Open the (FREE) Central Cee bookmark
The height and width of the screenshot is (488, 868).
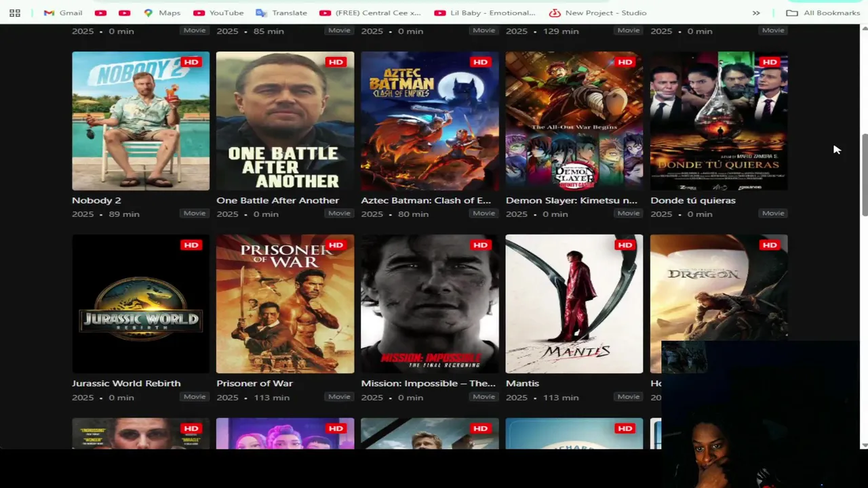[x=370, y=13]
